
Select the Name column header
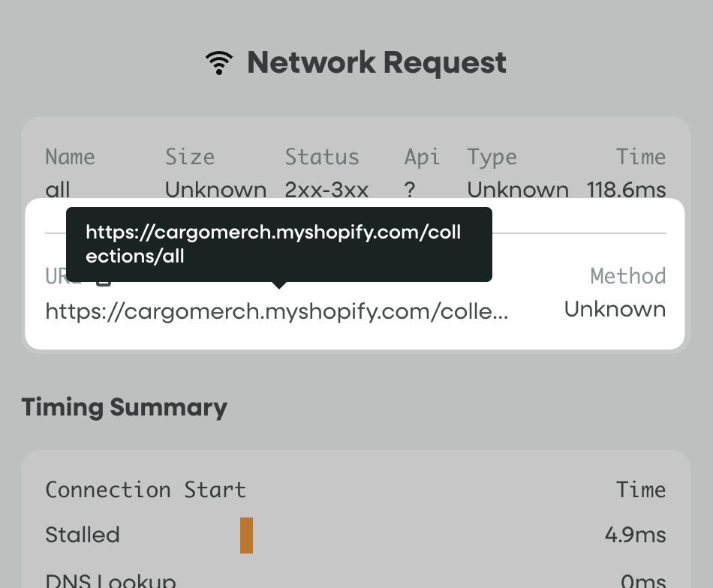(x=70, y=157)
